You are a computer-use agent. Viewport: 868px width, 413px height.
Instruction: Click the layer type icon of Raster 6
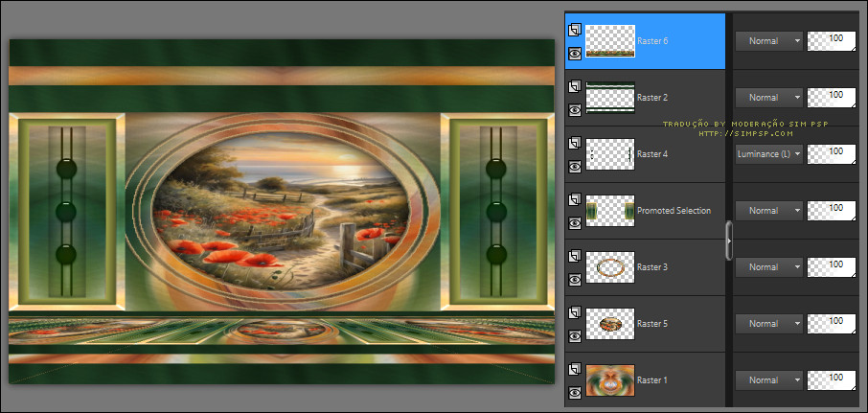pos(575,29)
